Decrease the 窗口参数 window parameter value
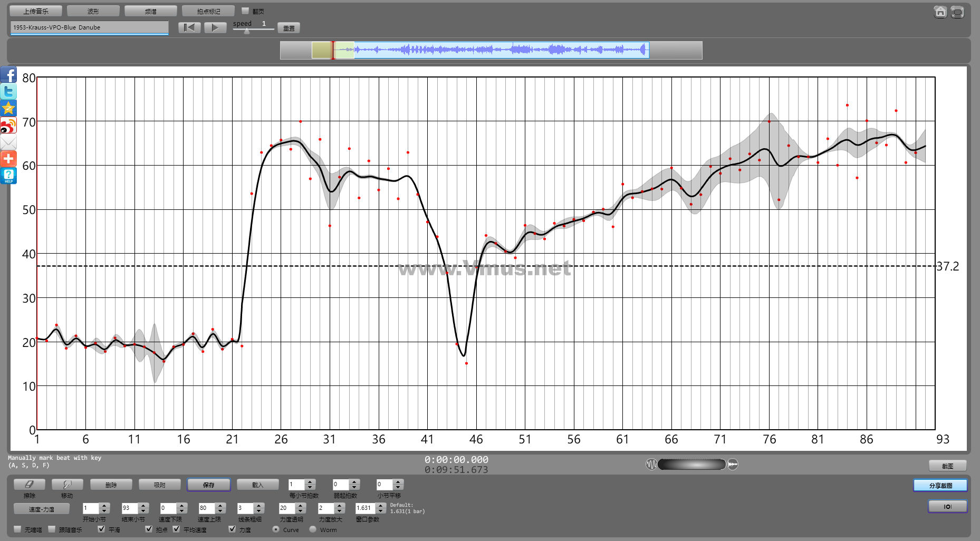The image size is (980, 541). tap(381, 511)
